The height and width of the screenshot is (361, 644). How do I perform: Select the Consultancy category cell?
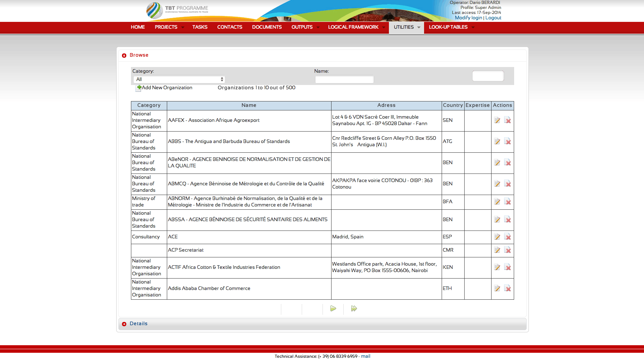(149, 237)
